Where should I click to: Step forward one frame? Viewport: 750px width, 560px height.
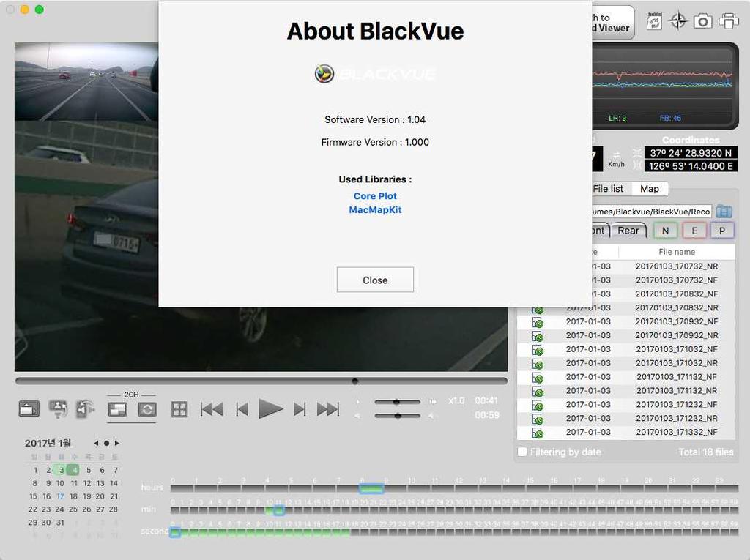[x=300, y=409]
